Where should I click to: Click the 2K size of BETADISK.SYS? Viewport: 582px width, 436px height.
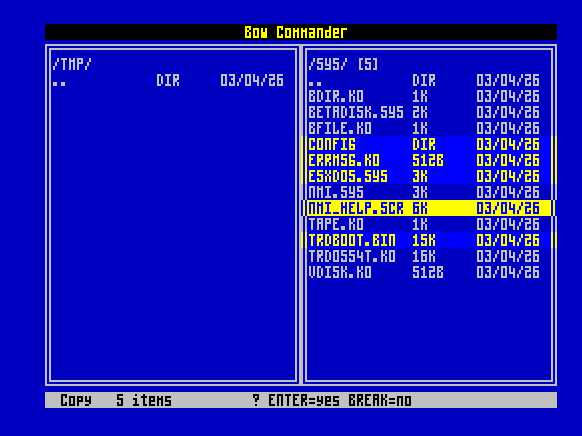pos(420,112)
